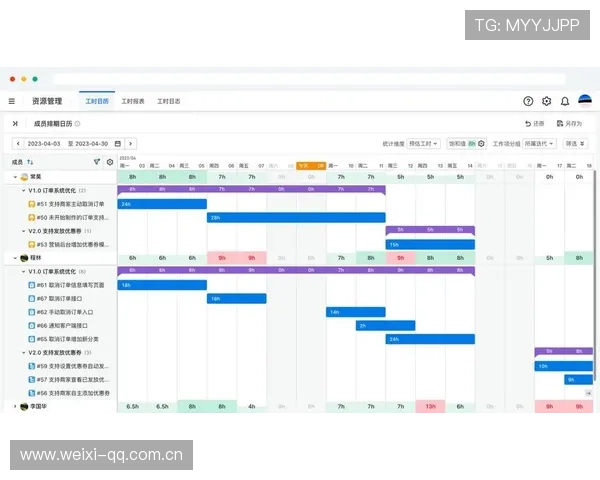Click the scroll-right arrow at grid bottom
Viewport: 600px width, 480px height.
pyautogui.click(x=588, y=393)
